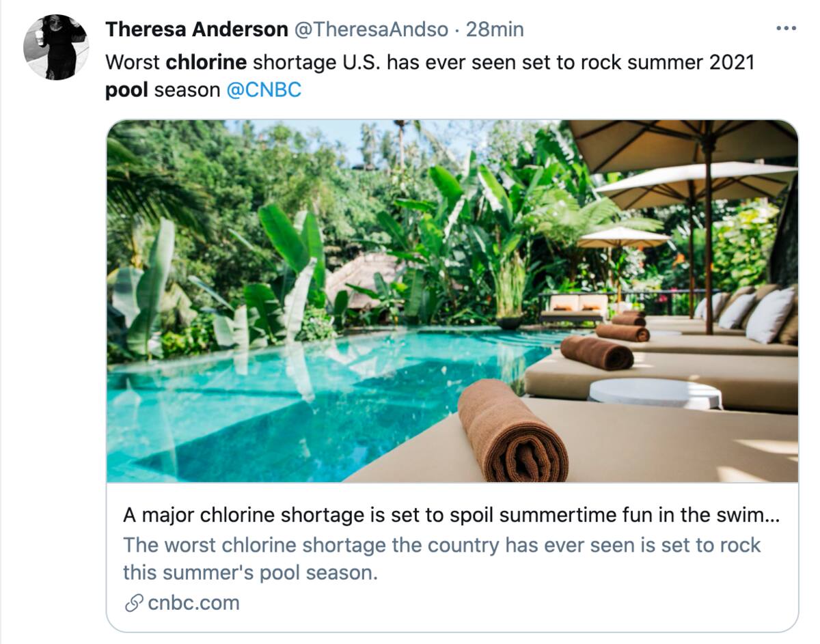Click the bold word pool in the tweet
The height and width of the screenshot is (644, 820).
tap(126, 91)
